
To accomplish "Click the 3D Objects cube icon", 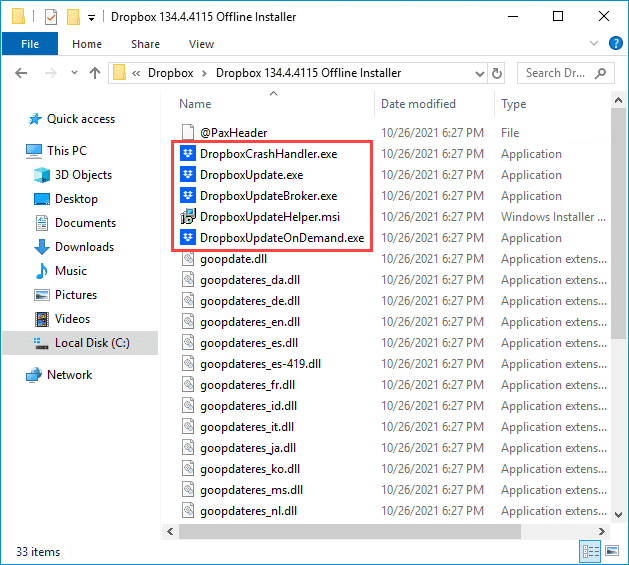I will pos(42,175).
